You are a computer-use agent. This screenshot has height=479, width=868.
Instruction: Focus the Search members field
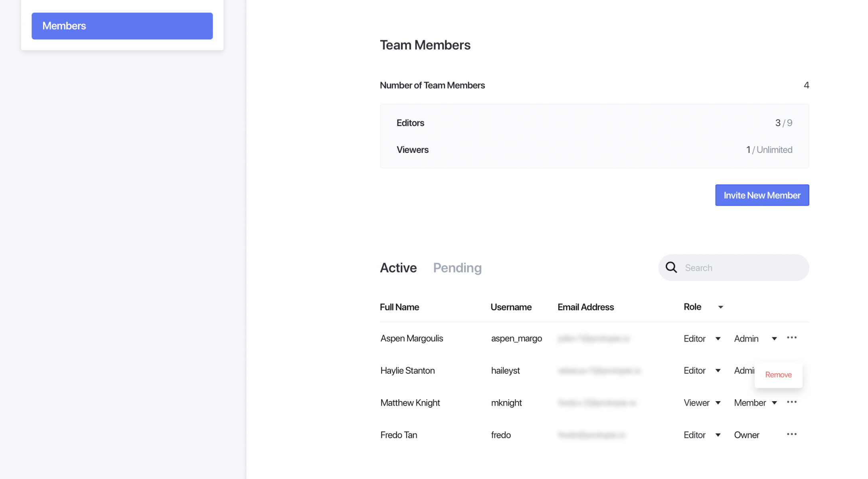734,267
